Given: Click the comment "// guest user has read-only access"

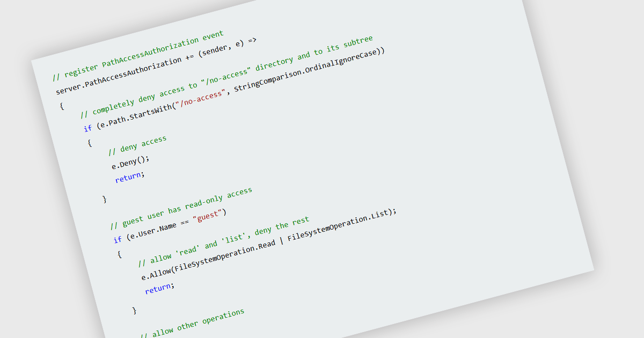Looking at the screenshot, I should tap(181, 208).
